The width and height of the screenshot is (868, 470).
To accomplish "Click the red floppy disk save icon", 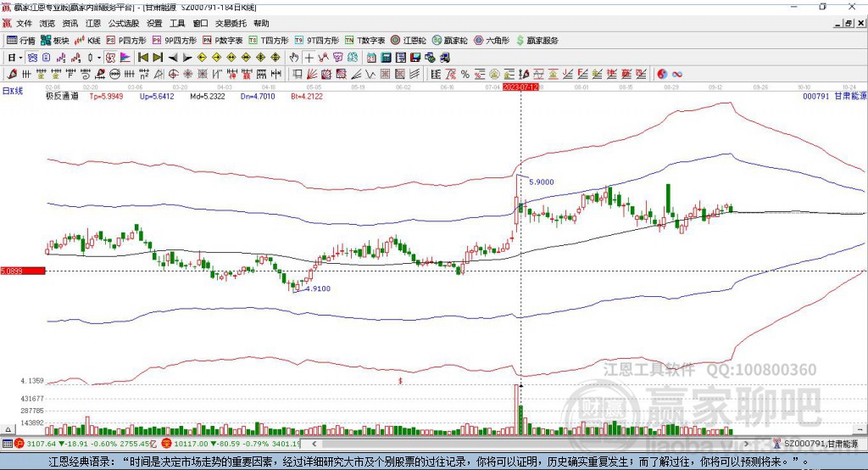I will 415,58.
